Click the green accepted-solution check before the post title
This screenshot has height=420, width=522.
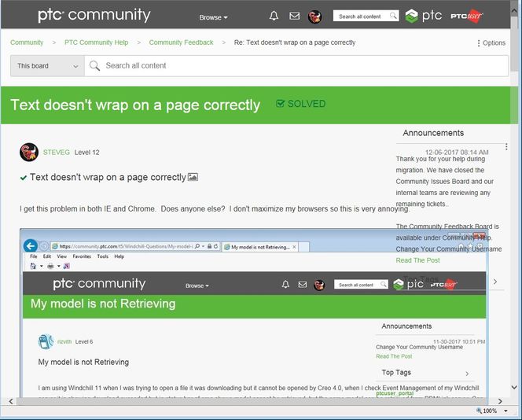point(24,178)
